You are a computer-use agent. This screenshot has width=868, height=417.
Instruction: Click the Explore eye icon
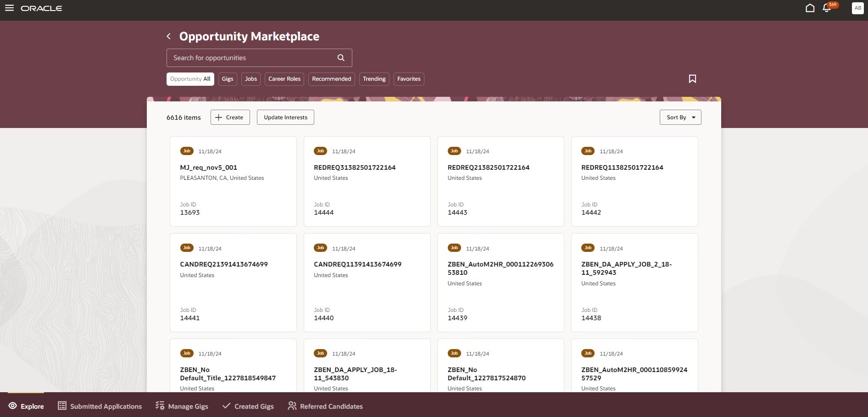coord(12,406)
